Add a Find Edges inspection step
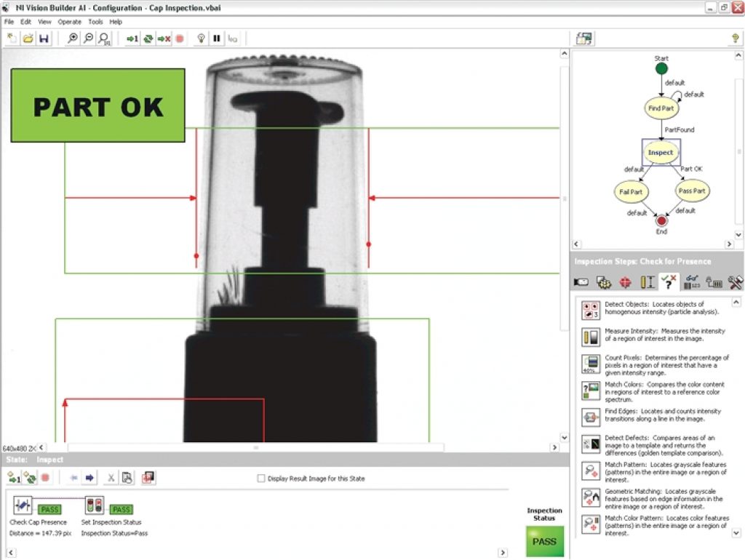Viewport: 745px width, 560px height. click(590, 417)
